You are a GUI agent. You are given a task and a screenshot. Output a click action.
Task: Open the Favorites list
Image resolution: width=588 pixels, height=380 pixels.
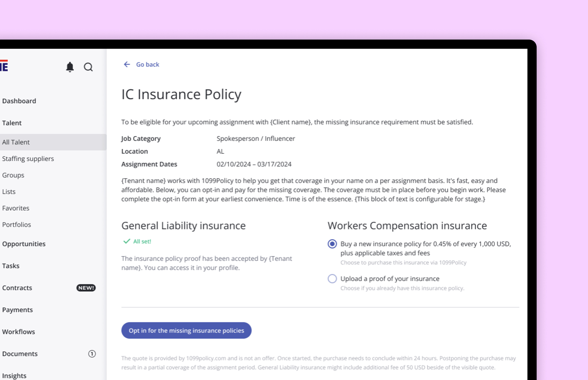tap(15, 208)
